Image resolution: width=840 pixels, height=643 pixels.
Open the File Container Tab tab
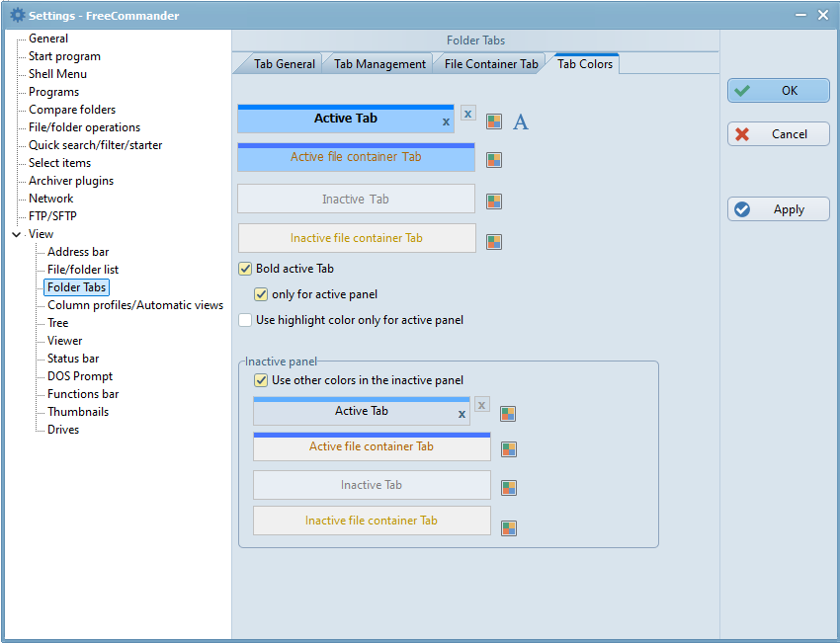click(x=491, y=64)
